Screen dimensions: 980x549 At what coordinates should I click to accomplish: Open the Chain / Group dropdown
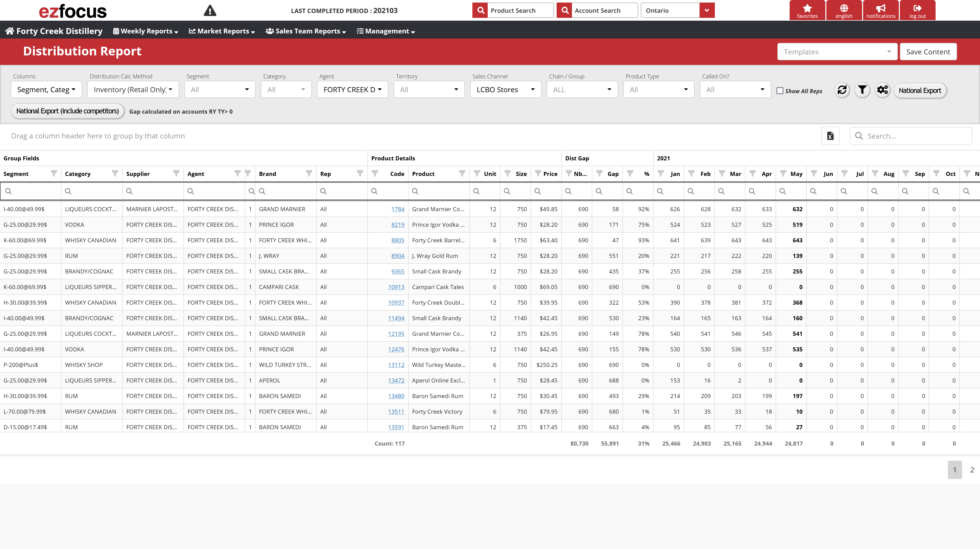pos(582,89)
